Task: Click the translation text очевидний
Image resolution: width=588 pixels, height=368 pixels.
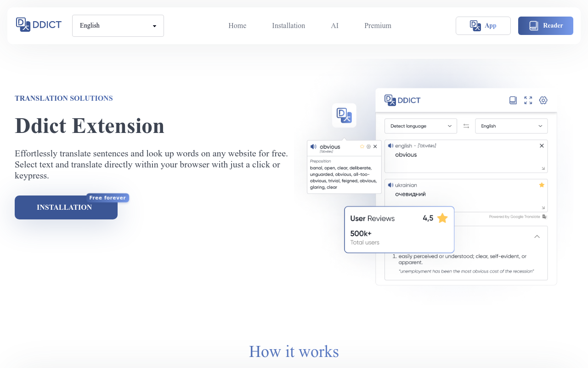Action: [x=410, y=194]
